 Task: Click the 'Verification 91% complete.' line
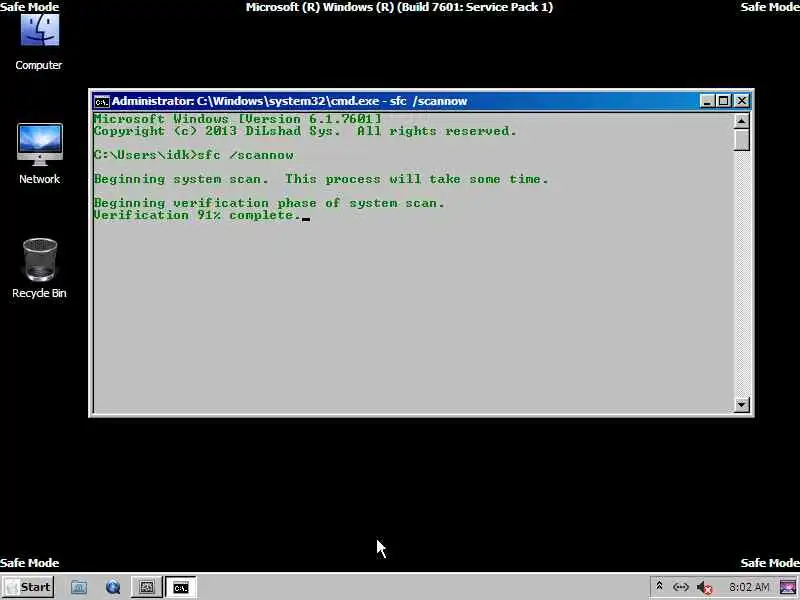pos(197,215)
